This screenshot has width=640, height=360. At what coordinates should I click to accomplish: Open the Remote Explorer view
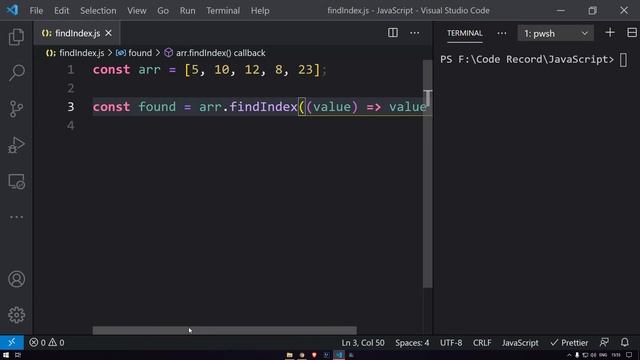click(x=16, y=181)
